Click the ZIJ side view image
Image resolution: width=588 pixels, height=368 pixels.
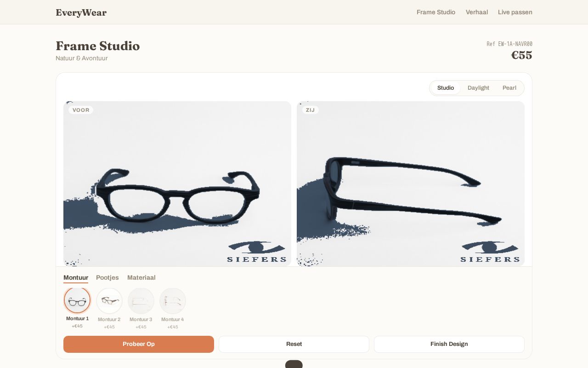[411, 184]
